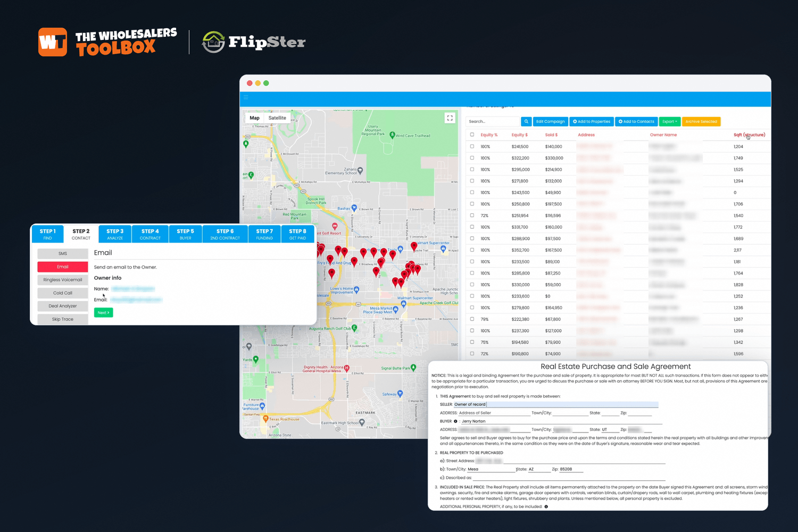
Task: Open the Export dropdown
Action: (x=670, y=121)
